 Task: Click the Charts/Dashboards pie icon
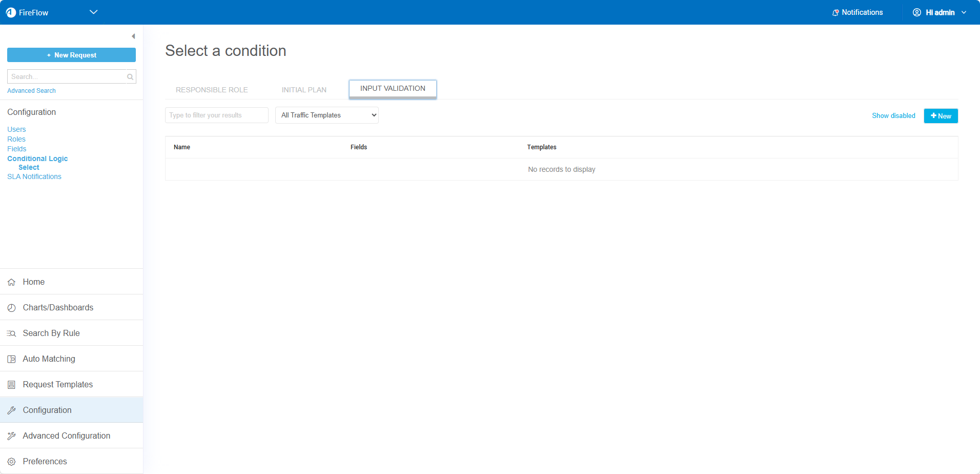coord(11,308)
